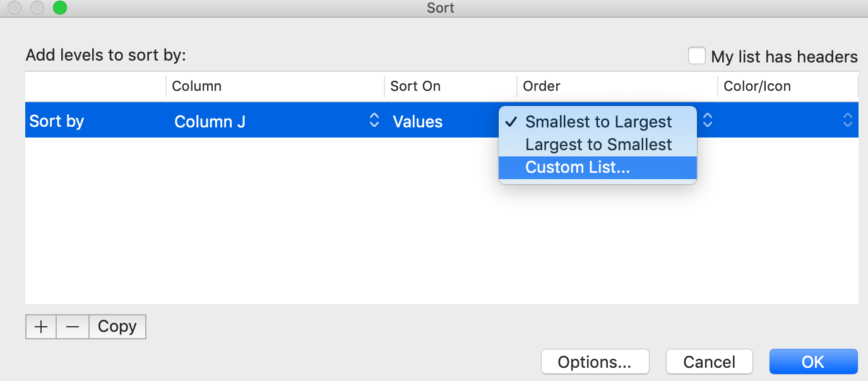Confirm the sort with OK
The width and height of the screenshot is (868, 381).
pyautogui.click(x=813, y=362)
